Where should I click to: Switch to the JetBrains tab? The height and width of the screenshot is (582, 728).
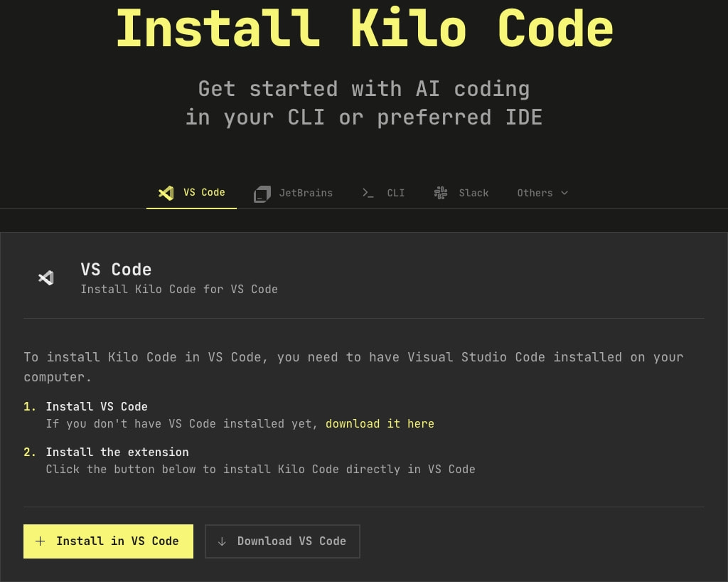(294, 194)
